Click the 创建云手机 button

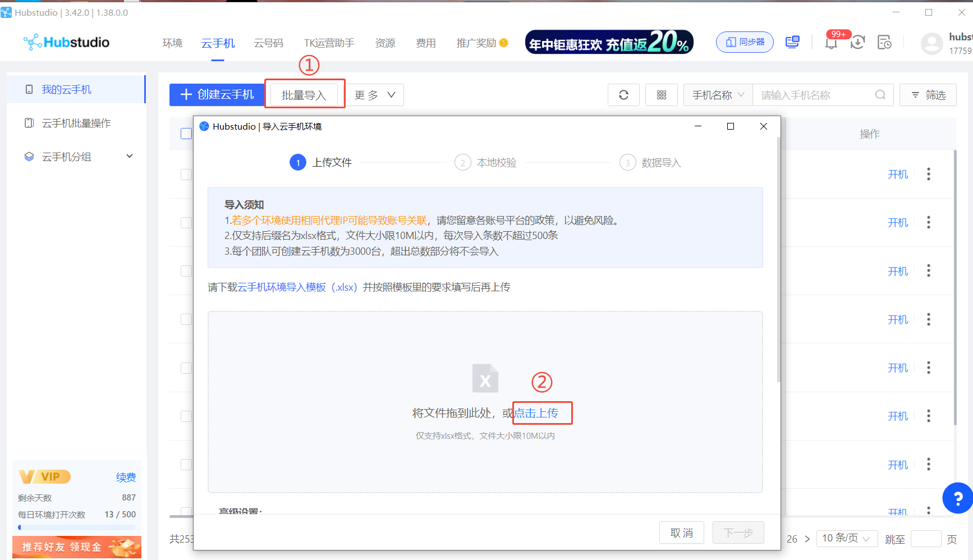217,95
